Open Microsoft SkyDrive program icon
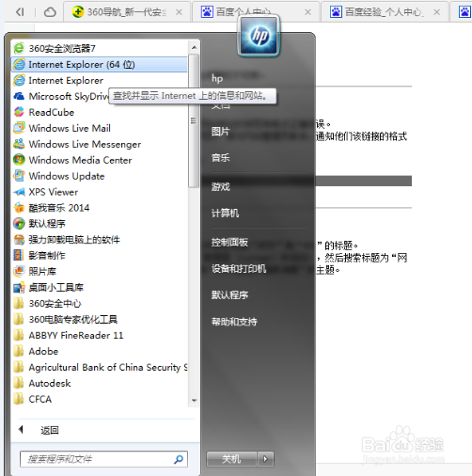The image size is (472, 476). pos(19,96)
